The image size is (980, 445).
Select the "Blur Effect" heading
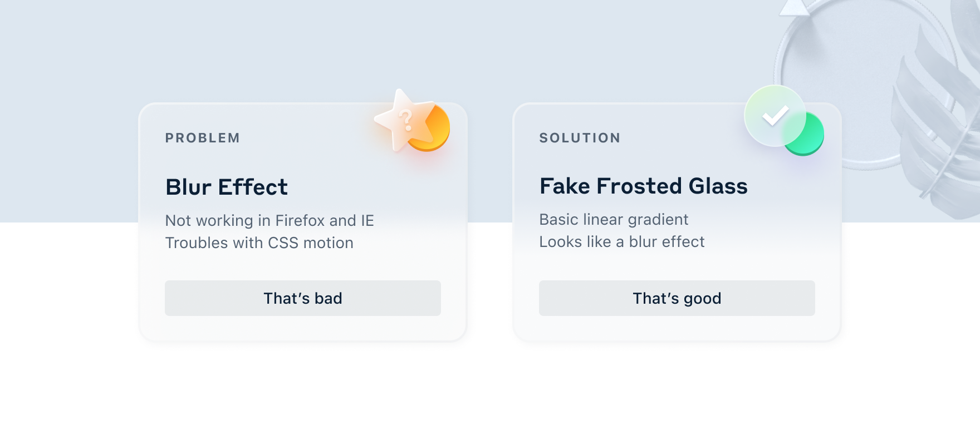point(227,187)
